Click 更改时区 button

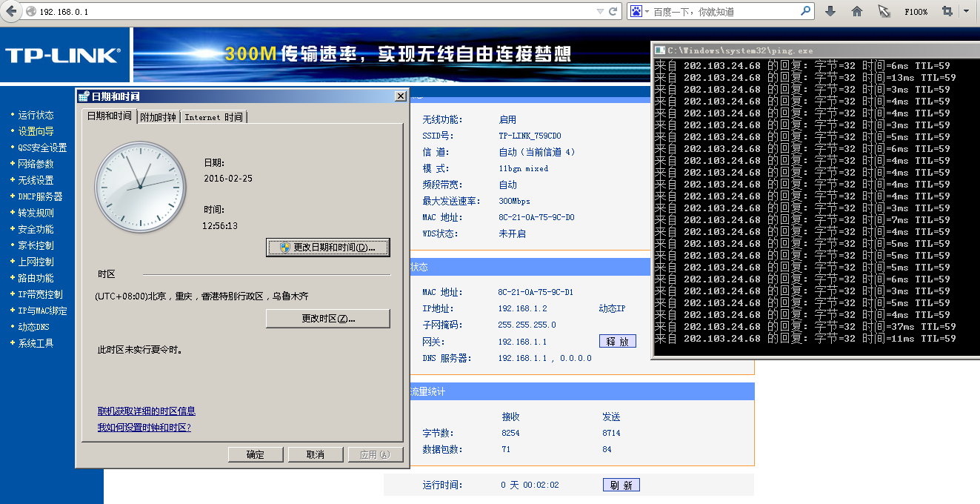(328, 319)
